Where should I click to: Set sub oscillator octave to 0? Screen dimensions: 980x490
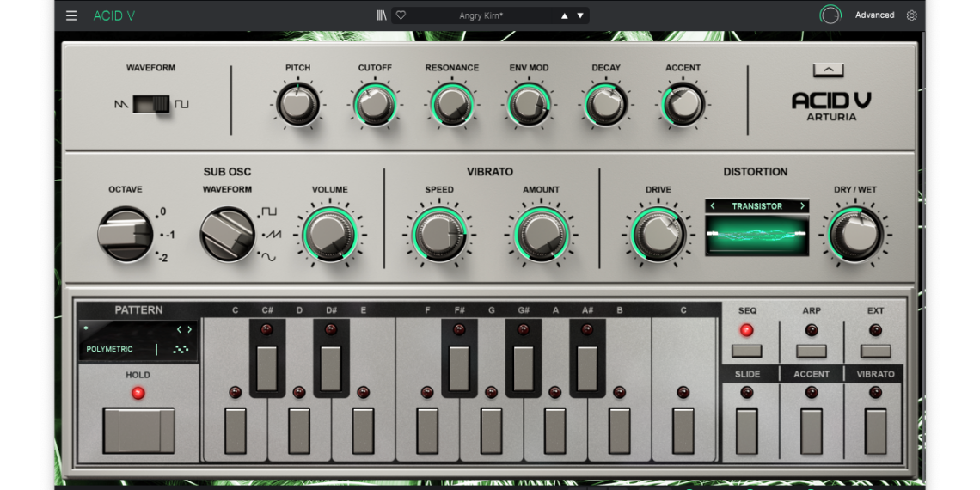tap(162, 211)
